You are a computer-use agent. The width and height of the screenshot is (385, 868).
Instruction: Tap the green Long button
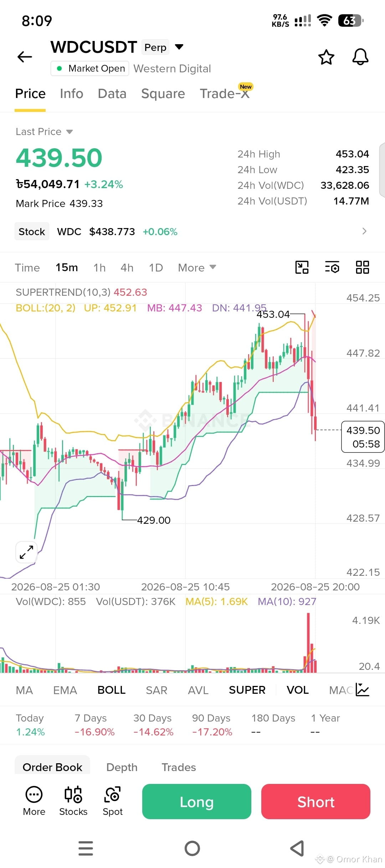(x=197, y=802)
